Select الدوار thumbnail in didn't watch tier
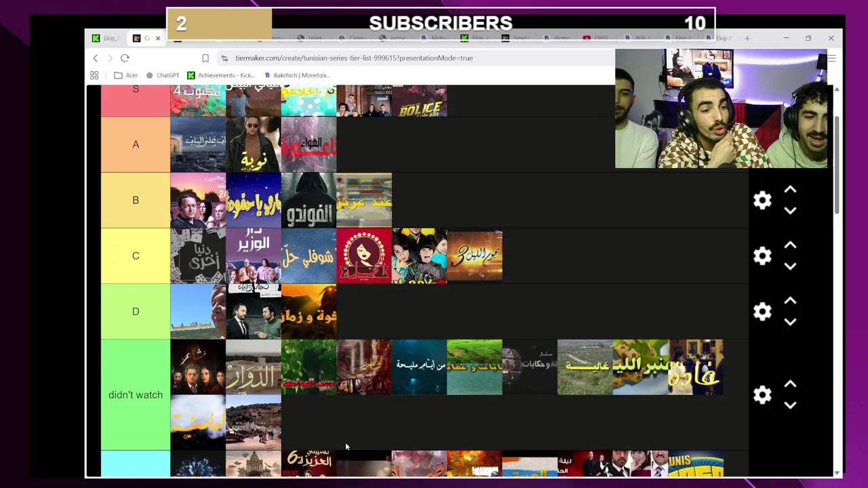This screenshot has height=488, width=868. click(254, 367)
